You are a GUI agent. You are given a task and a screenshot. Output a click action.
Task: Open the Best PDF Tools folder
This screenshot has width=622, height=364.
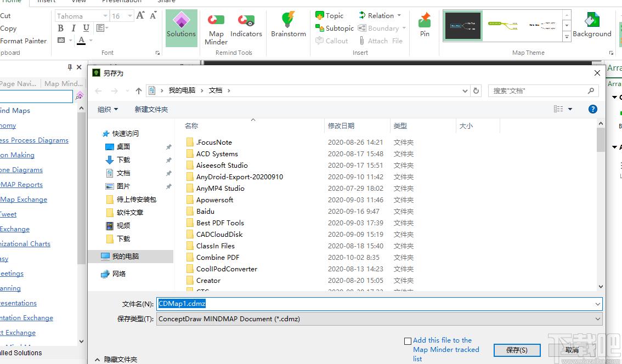coord(220,223)
